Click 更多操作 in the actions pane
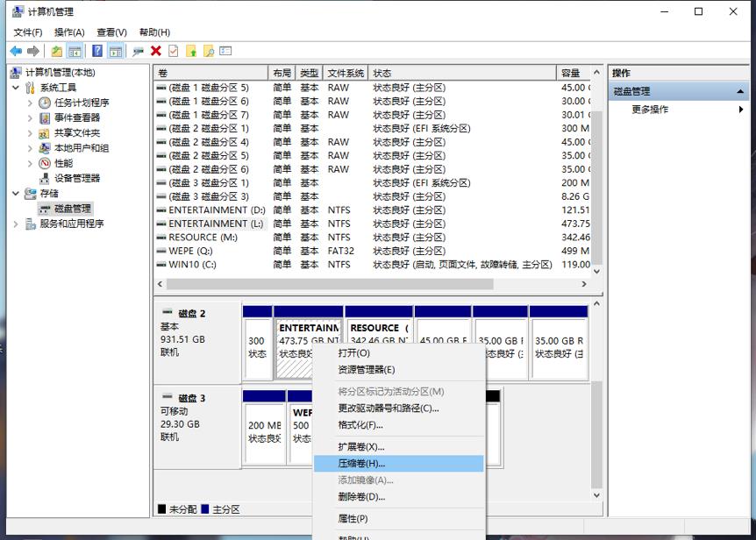This screenshot has height=540, width=756. point(650,110)
